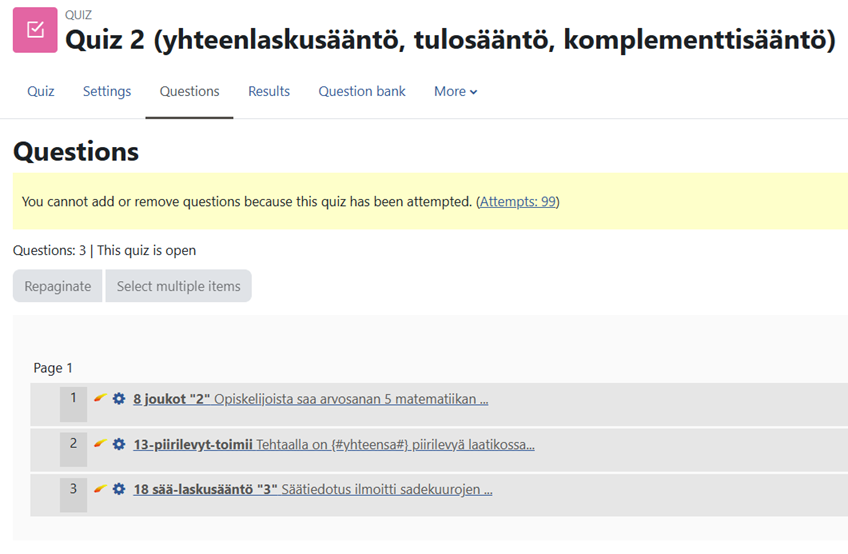The height and width of the screenshot is (554, 848).
Task: Open gear settings for 18 sää-laskusääntö question
Action: 119,489
